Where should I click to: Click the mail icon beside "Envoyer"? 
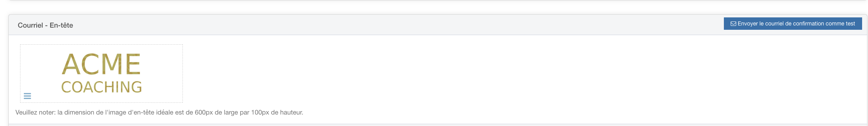733,24
